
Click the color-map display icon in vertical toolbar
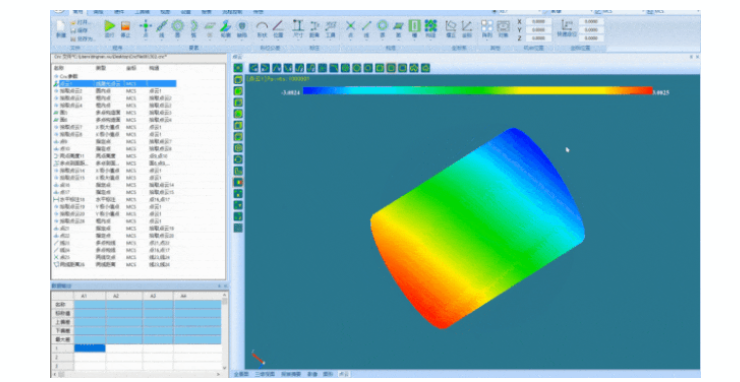[238, 182]
